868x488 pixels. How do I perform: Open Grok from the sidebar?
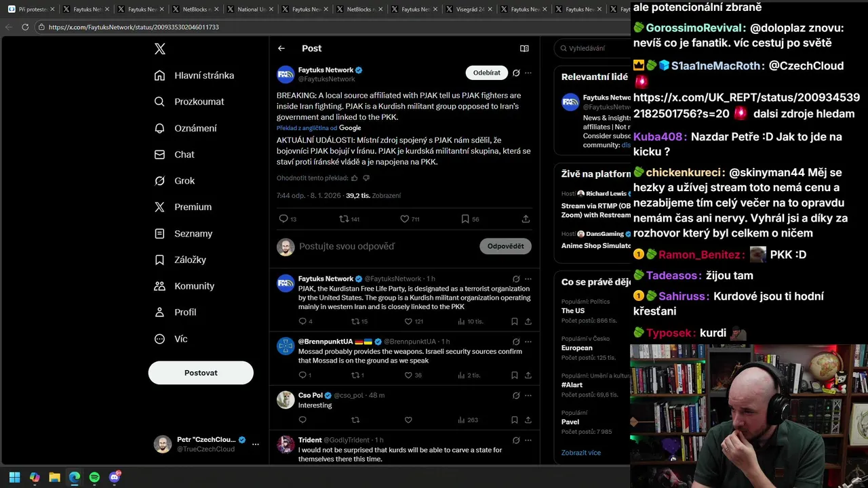174,181
